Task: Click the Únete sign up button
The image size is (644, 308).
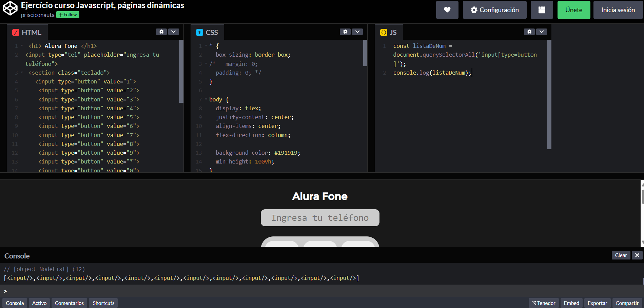Action: point(574,10)
